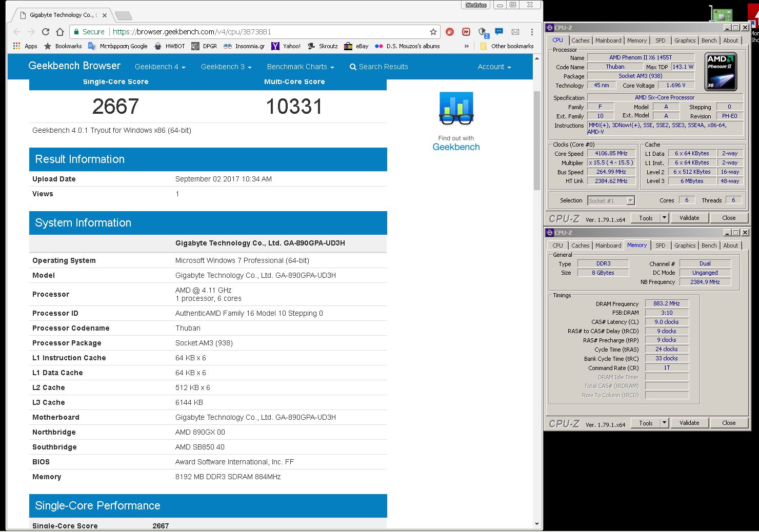759x532 pixels.
Task: Click Tools button in top CPU-Z window
Action: (x=646, y=218)
